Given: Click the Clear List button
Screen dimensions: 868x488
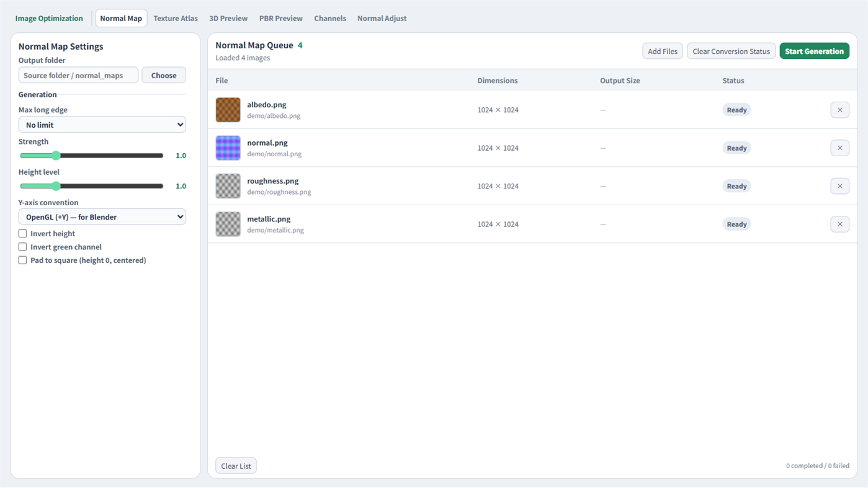Looking at the screenshot, I should (x=236, y=466).
